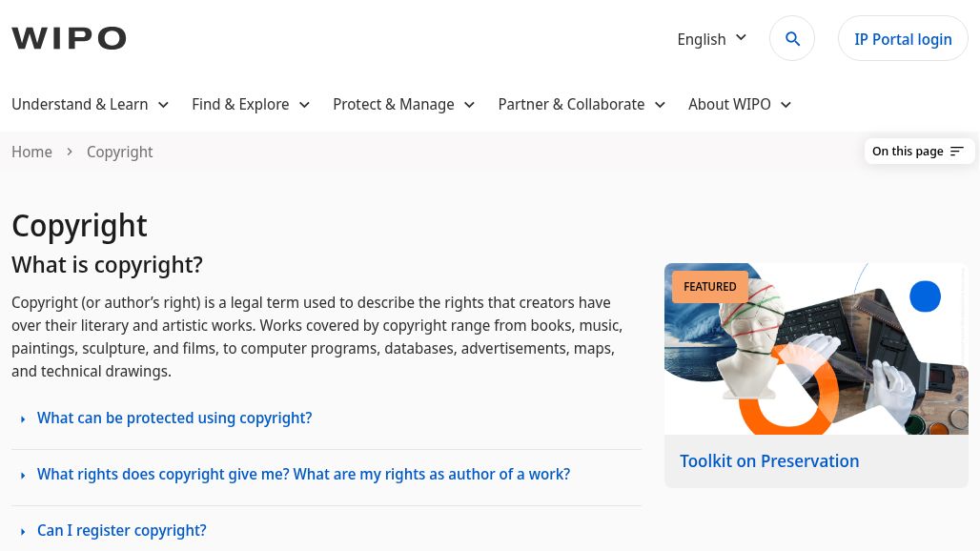Click the arrow beside What rights does copyright give

pyautogui.click(x=23, y=476)
